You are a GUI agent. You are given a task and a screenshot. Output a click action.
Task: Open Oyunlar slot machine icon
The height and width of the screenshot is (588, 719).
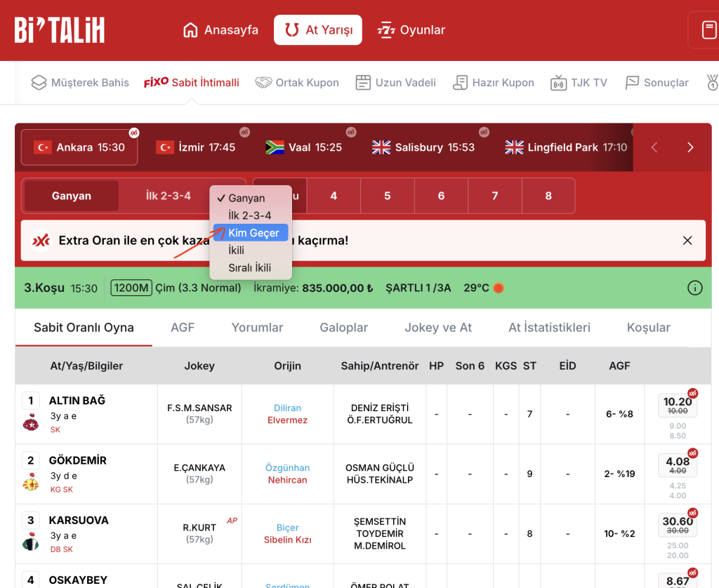[386, 29]
